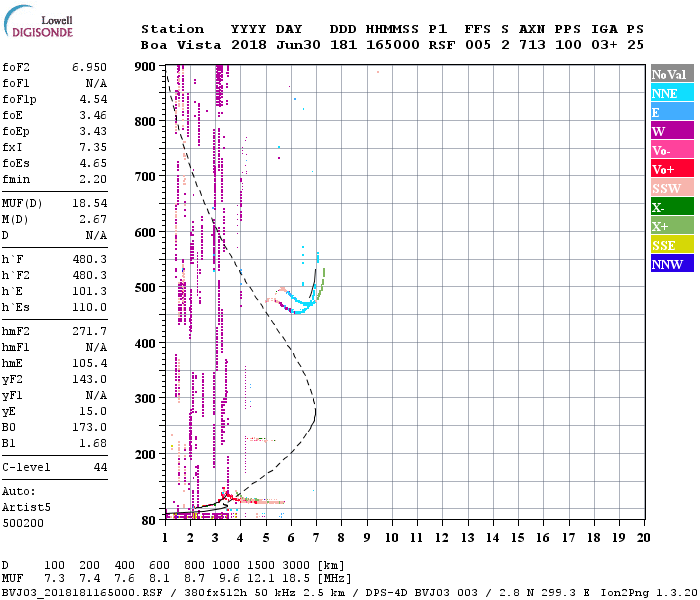The image size is (700, 600).
Task: Click the h`F value 480.3
Action: click(89, 259)
